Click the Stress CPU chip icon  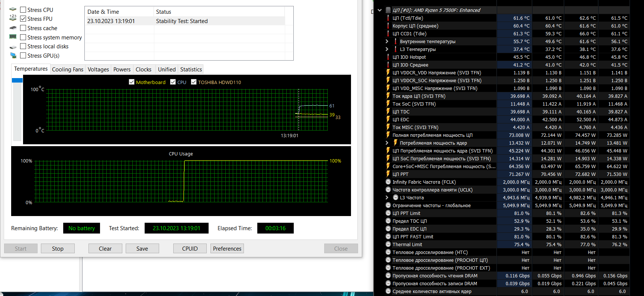(x=13, y=10)
